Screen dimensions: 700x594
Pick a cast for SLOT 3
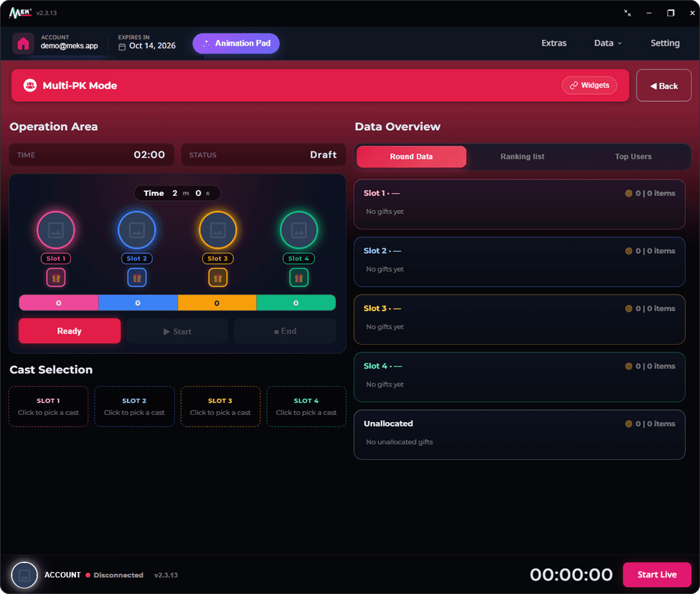pos(220,407)
